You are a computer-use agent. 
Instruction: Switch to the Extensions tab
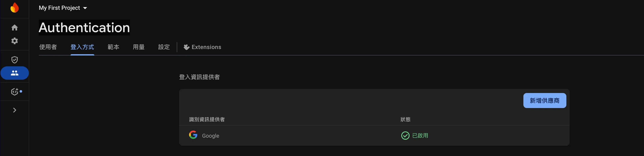(x=202, y=47)
